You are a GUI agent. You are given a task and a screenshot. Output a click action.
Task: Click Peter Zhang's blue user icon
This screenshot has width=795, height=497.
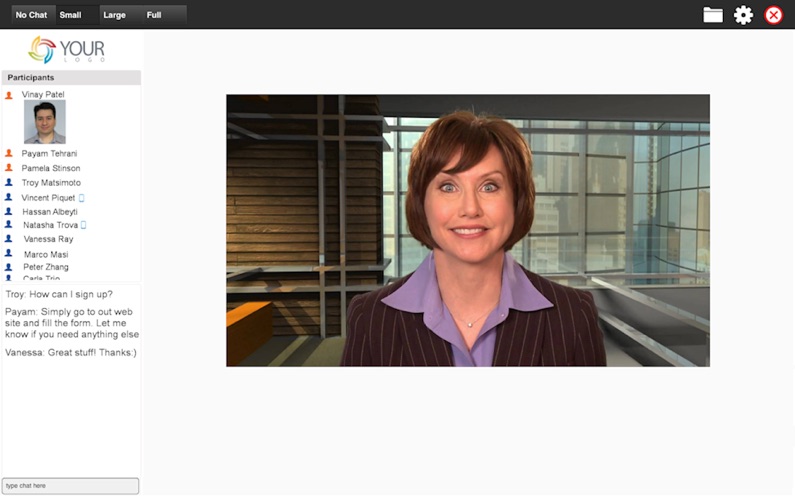click(9, 267)
